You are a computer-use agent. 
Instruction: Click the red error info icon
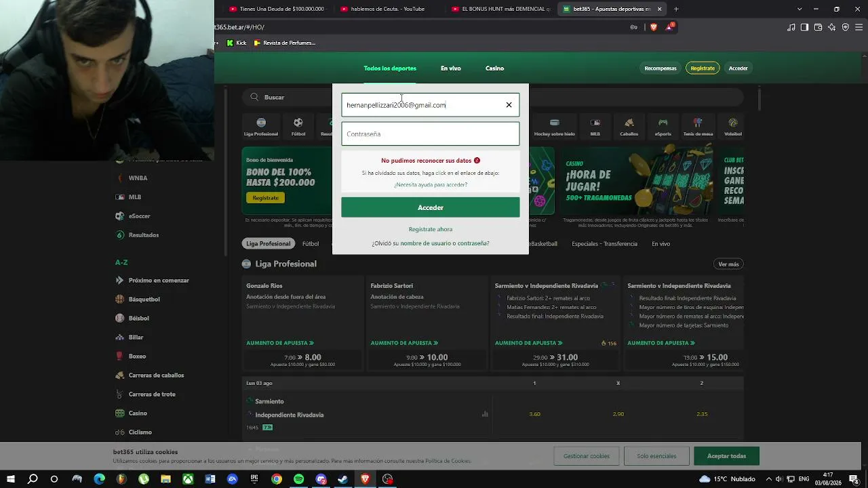click(x=477, y=161)
